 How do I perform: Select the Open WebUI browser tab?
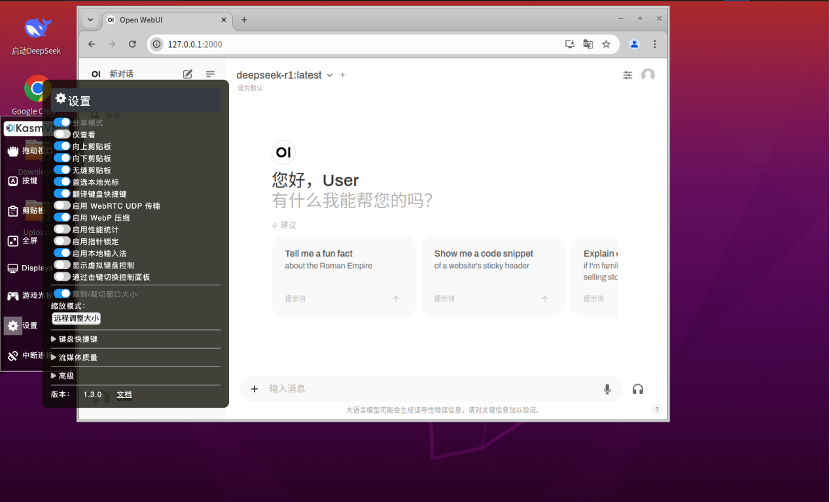pyautogui.click(x=166, y=20)
